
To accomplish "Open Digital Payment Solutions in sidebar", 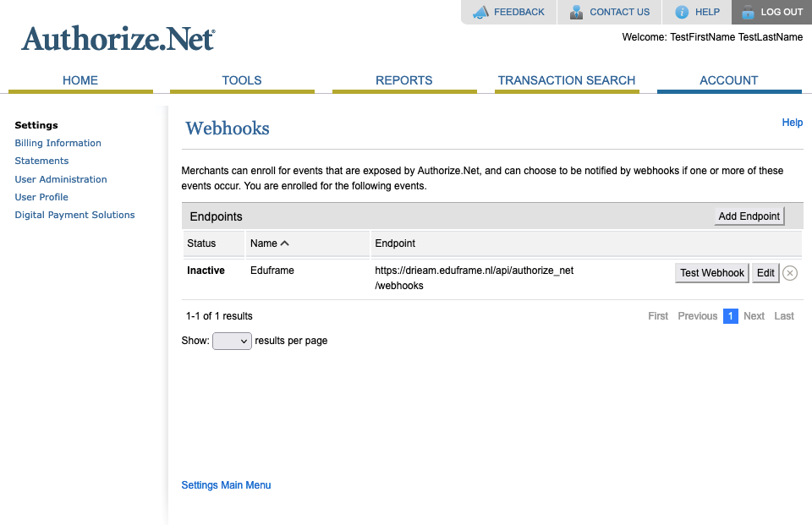I will pyautogui.click(x=74, y=215).
